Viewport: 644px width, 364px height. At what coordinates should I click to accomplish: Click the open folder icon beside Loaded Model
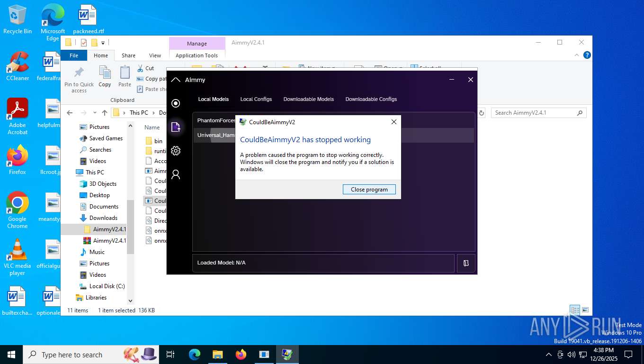(466, 263)
